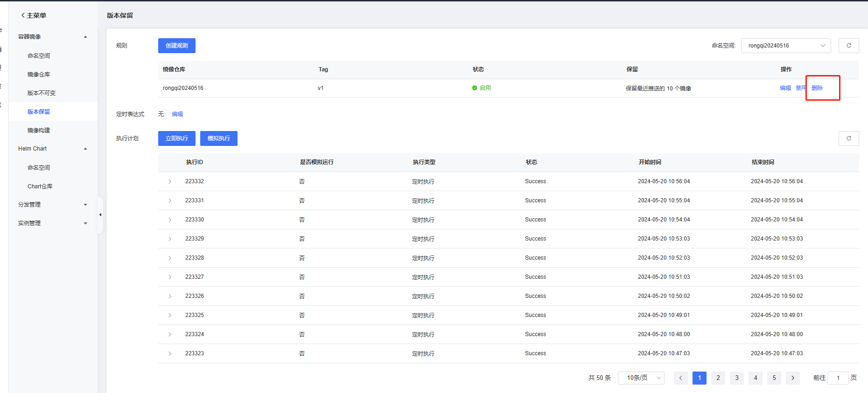Image resolution: width=868 pixels, height=393 pixels.
Task: Click 删除 for the rongqi20240516 rule
Action: (817, 88)
